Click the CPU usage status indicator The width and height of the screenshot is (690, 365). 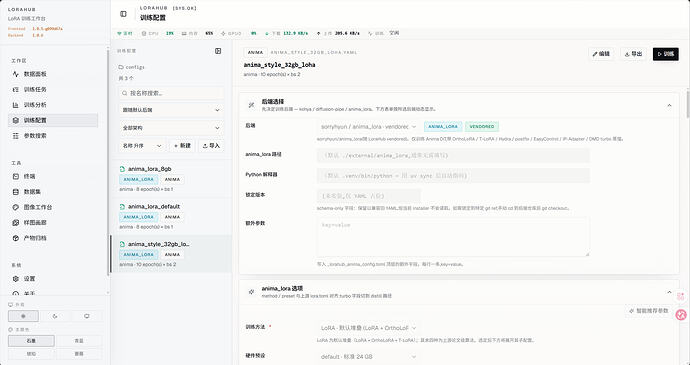[158, 33]
